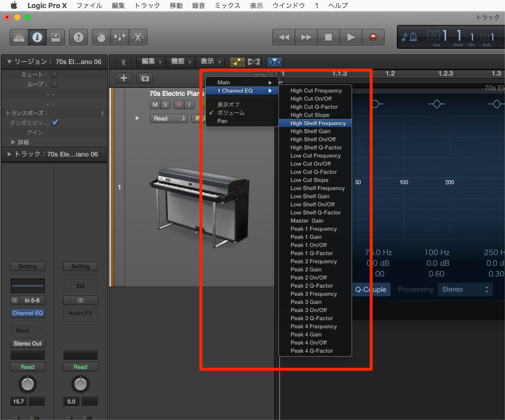Open the Mixer faders icon
This screenshot has height=420, width=505.
pyautogui.click(x=120, y=37)
